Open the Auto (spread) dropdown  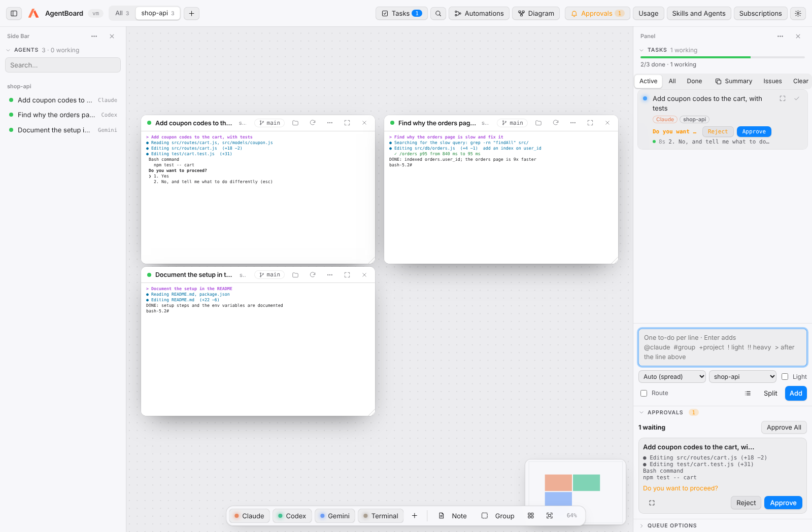point(672,376)
